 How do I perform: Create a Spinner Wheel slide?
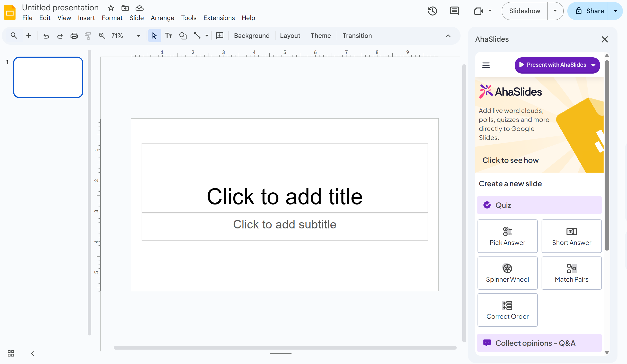[507, 273]
